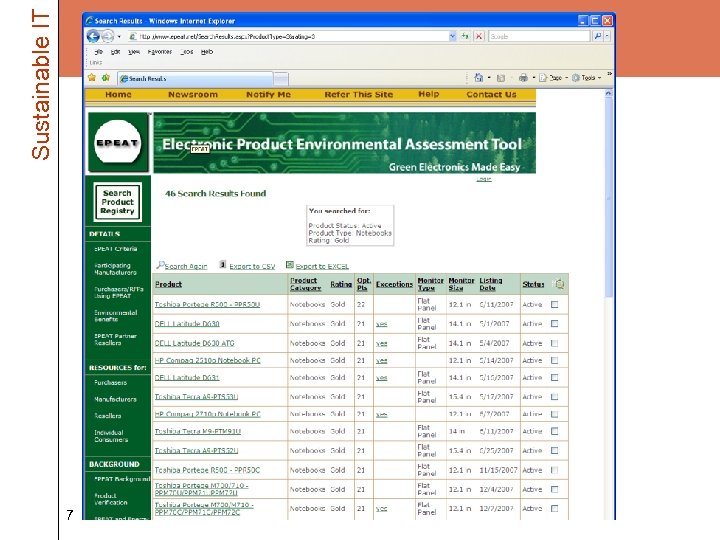Click the EPEAT round logo
The image size is (720, 540).
(118, 142)
